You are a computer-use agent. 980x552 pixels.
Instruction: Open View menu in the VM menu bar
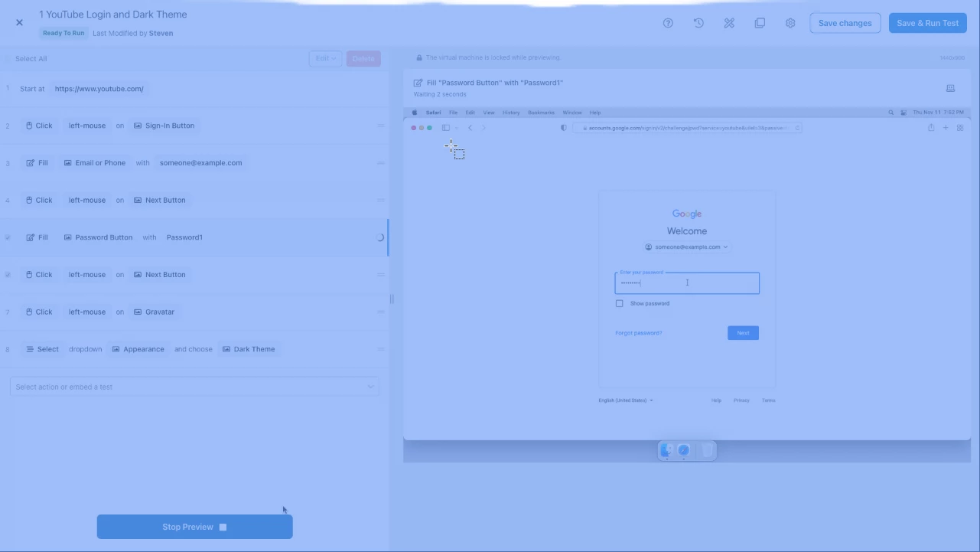point(489,113)
